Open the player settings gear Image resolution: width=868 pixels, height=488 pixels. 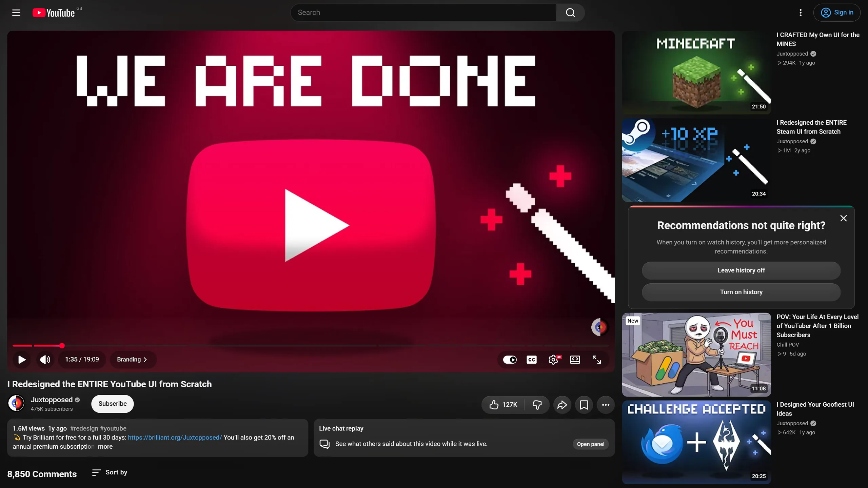(553, 360)
